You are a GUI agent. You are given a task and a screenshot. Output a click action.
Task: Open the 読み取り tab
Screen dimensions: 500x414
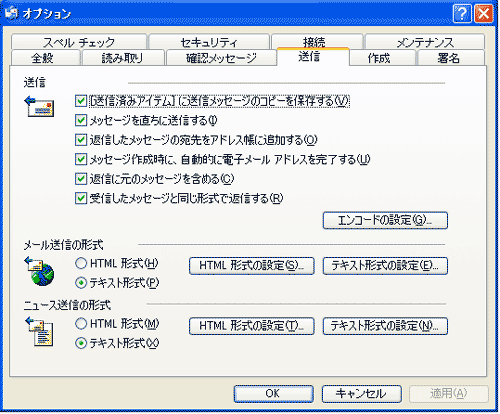tap(123, 58)
